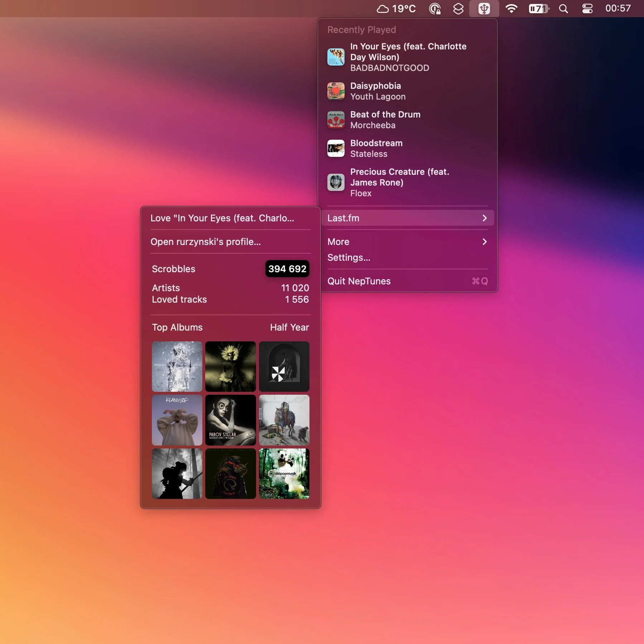The width and height of the screenshot is (644, 644).
Task: Open Settings... from the menu
Action: tap(408, 258)
